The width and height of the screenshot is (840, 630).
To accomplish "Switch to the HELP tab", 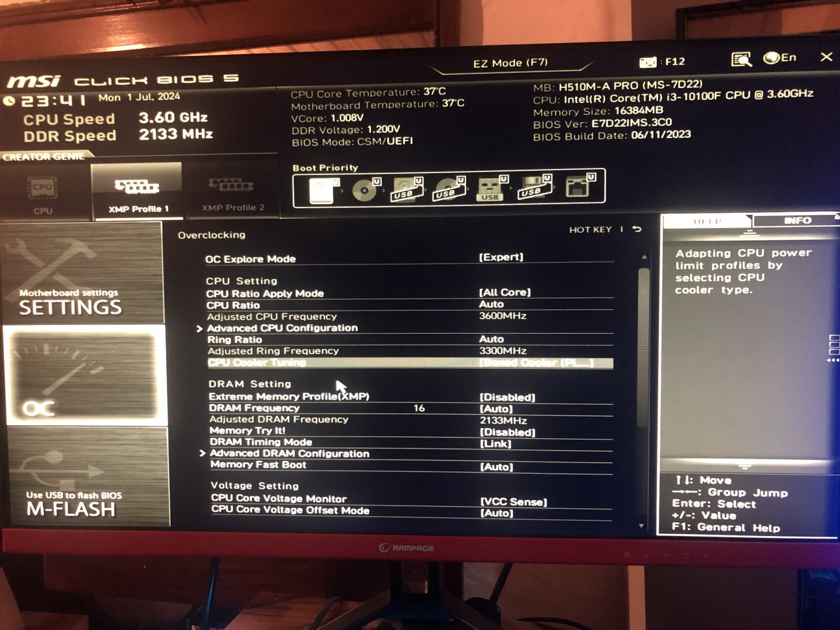I will click(707, 222).
